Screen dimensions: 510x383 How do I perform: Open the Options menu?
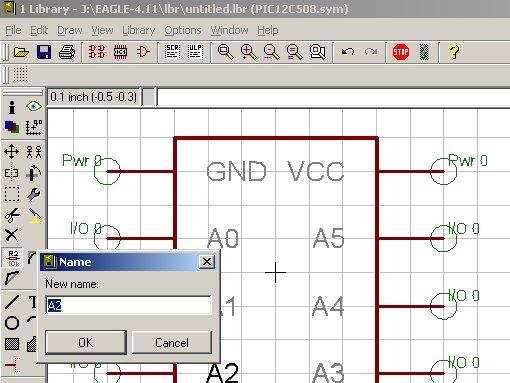183,30
